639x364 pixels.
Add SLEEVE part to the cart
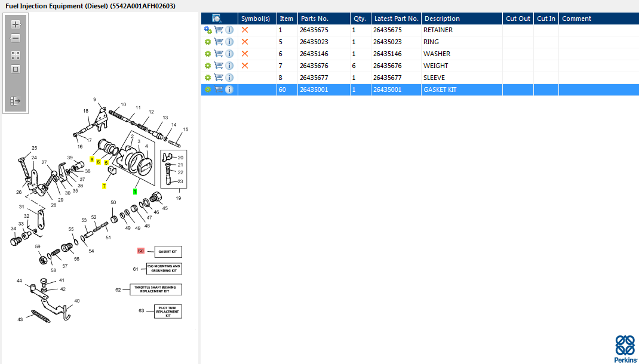219,78
